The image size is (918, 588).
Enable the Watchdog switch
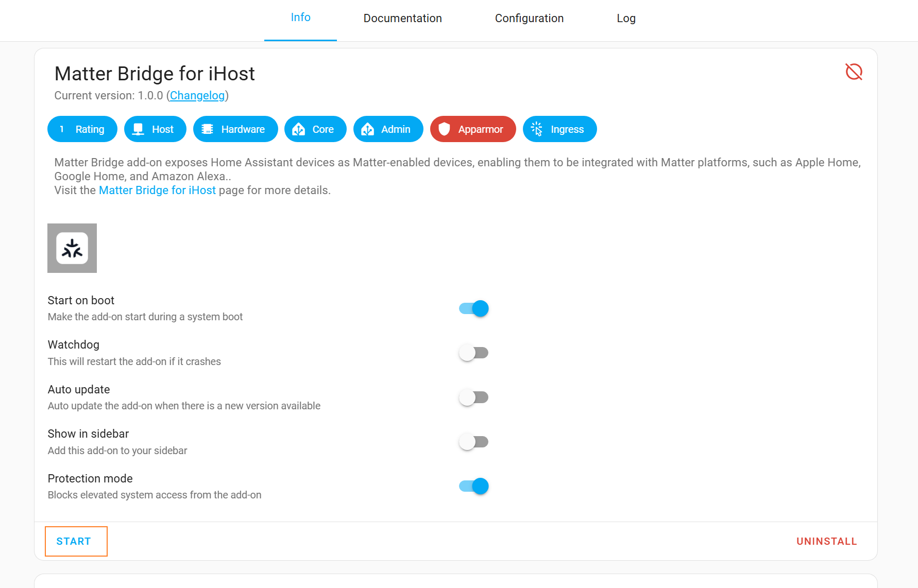(474, 353)
